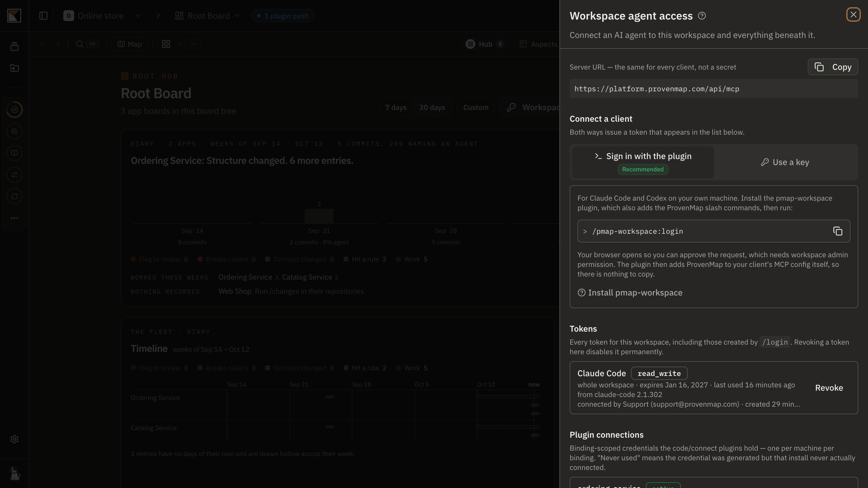Copy the /pmap-workspace:login command
The width and height of the screenshot is (868, 488).
coord(838,231)
